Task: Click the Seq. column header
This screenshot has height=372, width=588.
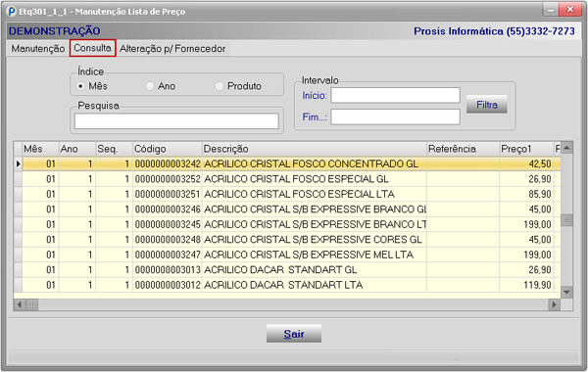Action: (x=114, y=149)
